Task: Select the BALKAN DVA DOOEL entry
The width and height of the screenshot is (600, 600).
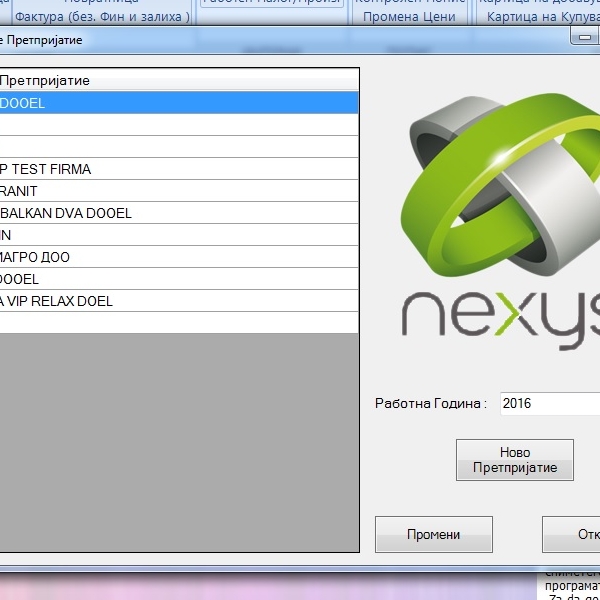Action: [179, 213]
